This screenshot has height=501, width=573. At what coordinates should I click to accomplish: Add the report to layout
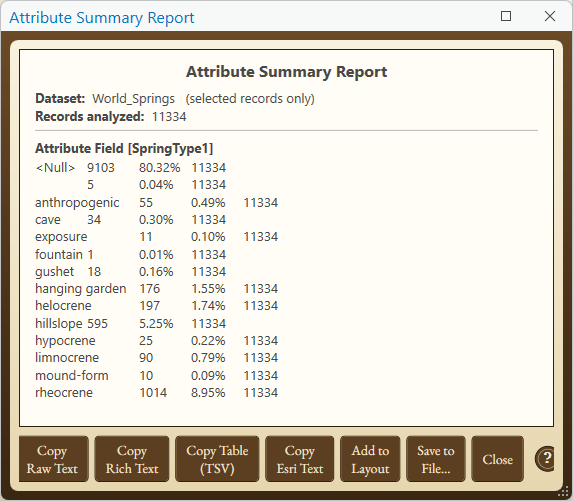[x=370, y=459]
